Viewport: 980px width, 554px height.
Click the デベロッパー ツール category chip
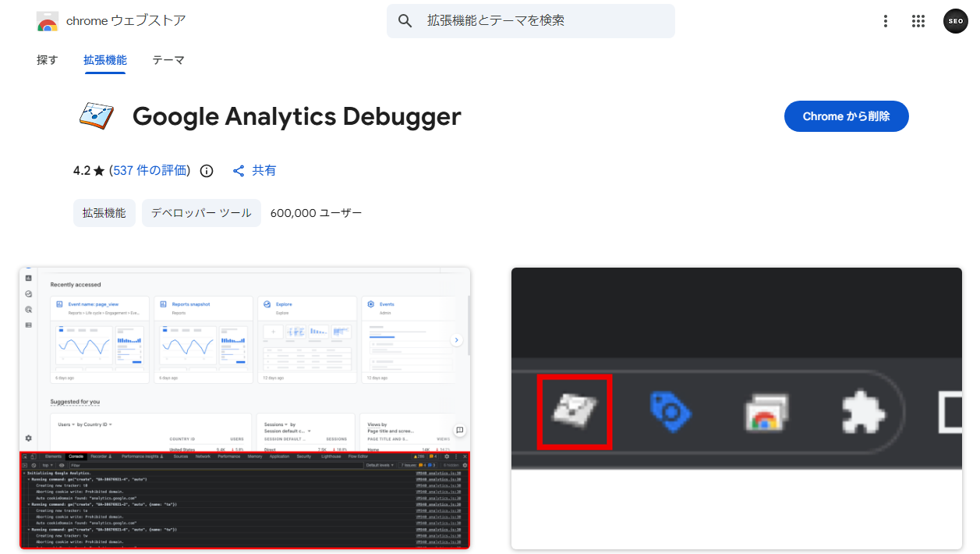(201, 212)
